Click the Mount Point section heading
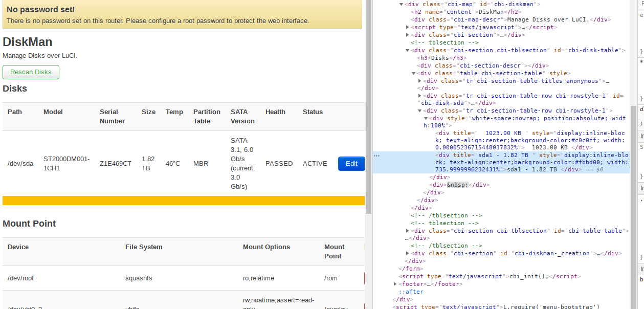The width and height of the screenshot is (644, 309). pos(29,224)
